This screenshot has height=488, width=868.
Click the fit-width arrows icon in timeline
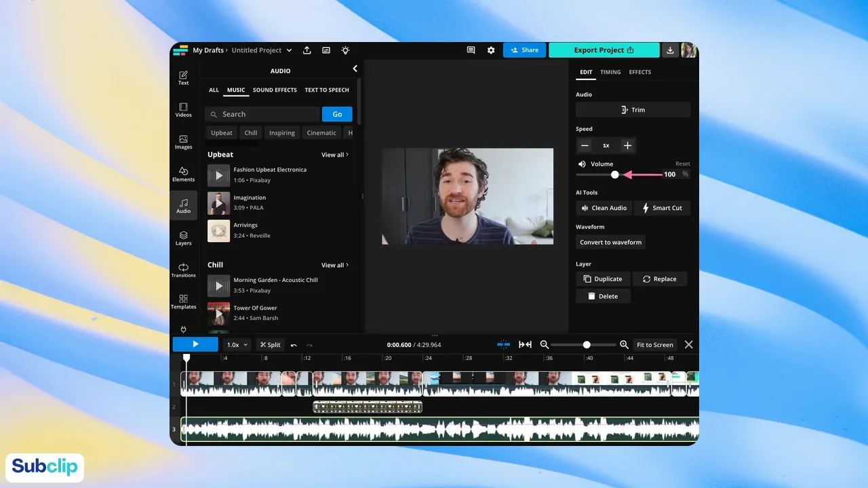[x=525, y=344]
